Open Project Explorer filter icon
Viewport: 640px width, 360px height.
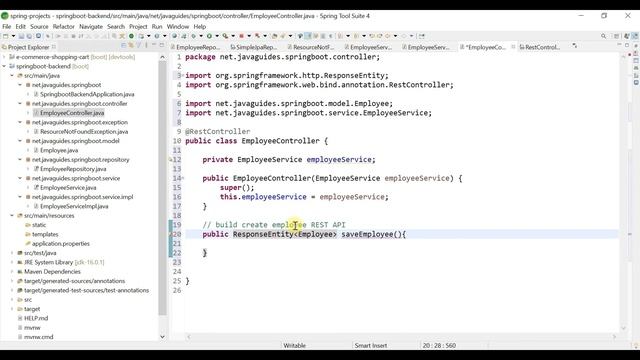[138, 45]
